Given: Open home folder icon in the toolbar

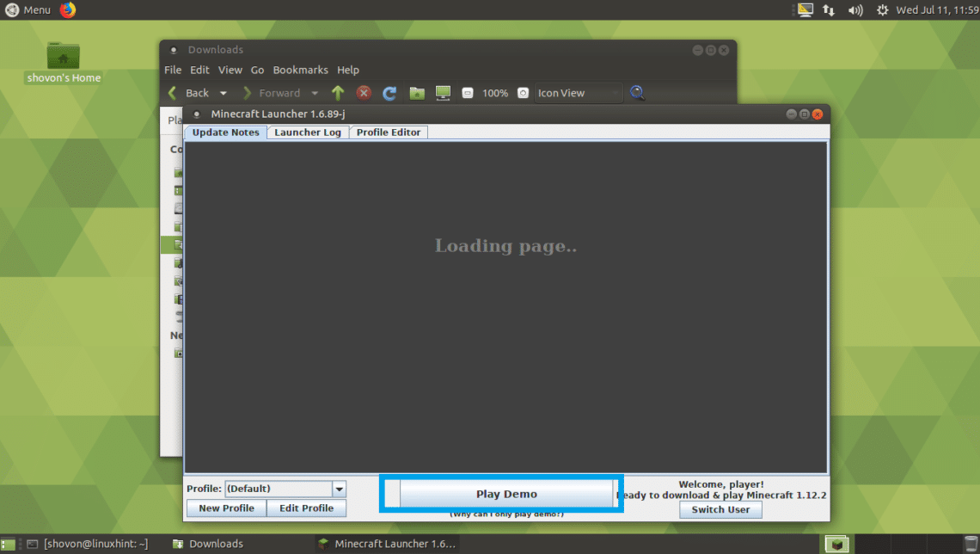Looking at the screenshot, I should pos(417,93).
